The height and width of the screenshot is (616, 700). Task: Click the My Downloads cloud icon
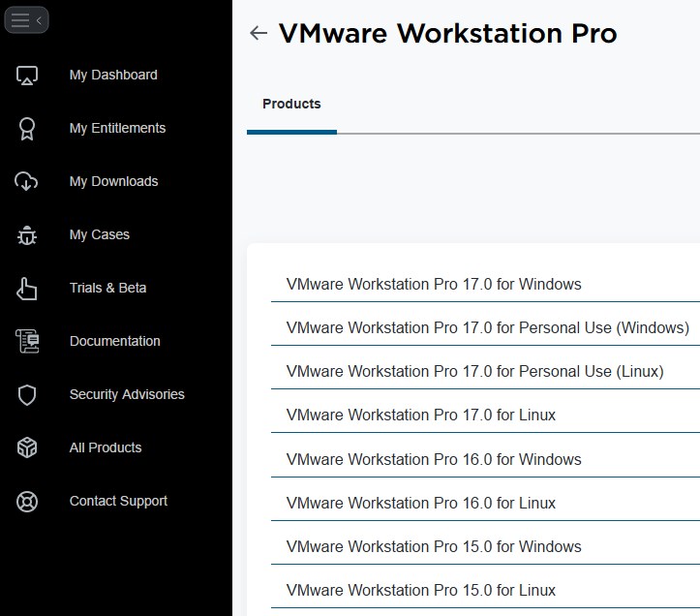pos(26,181)
